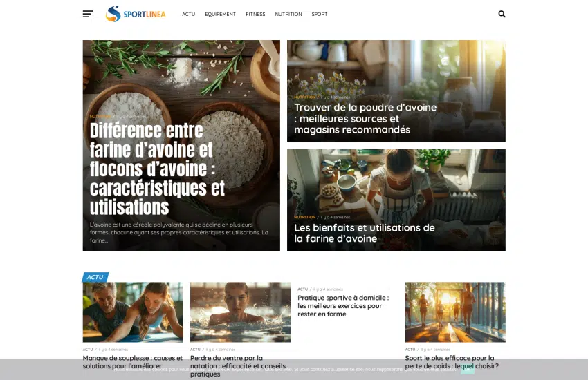Go to the FITNESS section
Screen dimensions: 588x380
255,14
